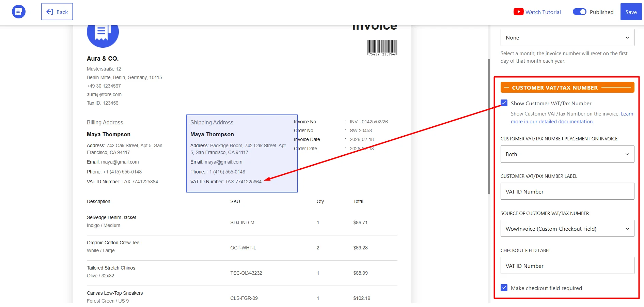Click the settings panel scrollbar

point(489,126)
